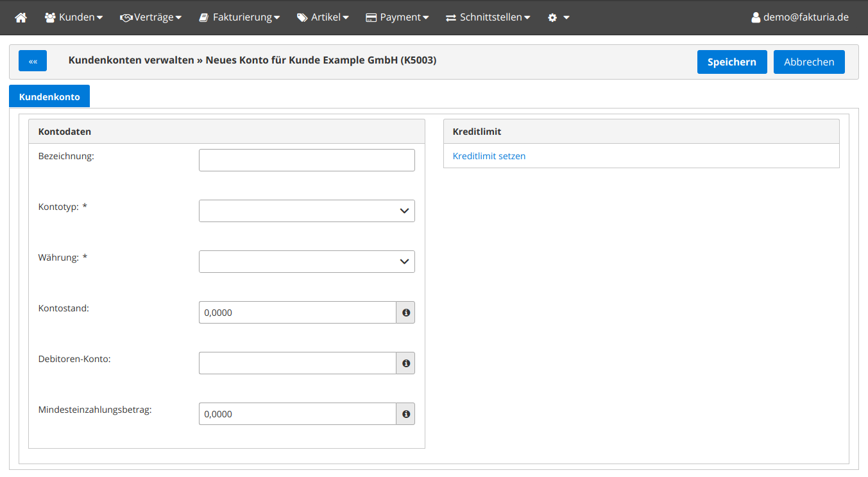This screenshot has height=477, width=868.
Task: Click info icon beside Debitoren-Konto field
Action: click(405, 363)
